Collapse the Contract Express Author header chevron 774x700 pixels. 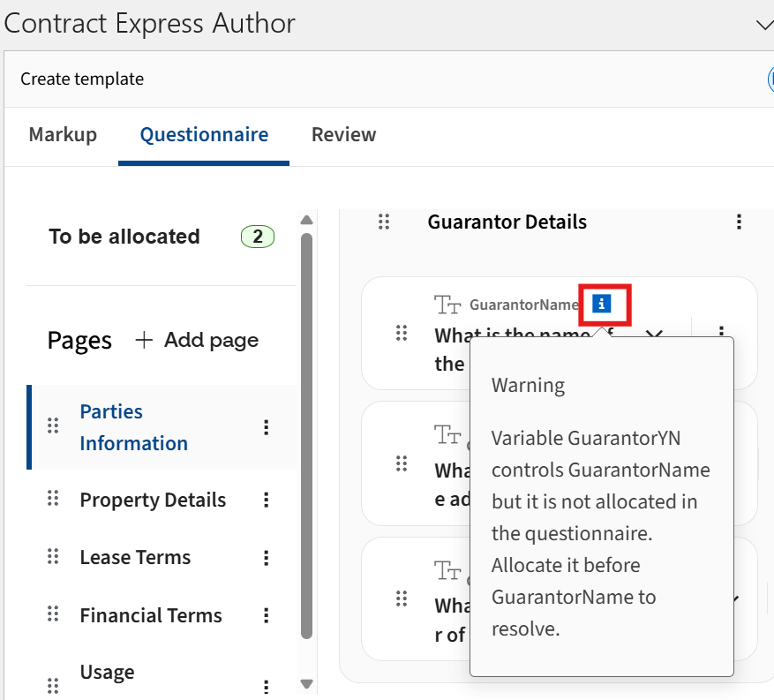click(764, 26)
